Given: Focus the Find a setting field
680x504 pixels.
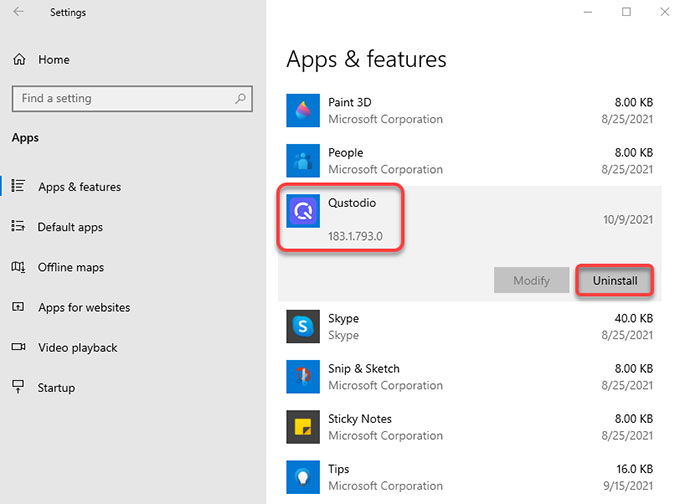Looking at the screenshot, I should (132, 98).
